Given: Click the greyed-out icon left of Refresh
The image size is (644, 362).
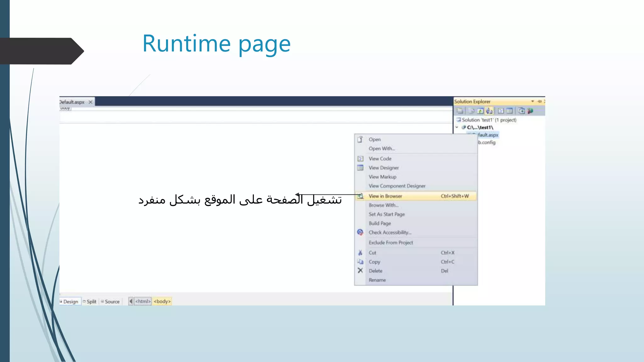Looking at the screenshot, I should tap(472, 111).
